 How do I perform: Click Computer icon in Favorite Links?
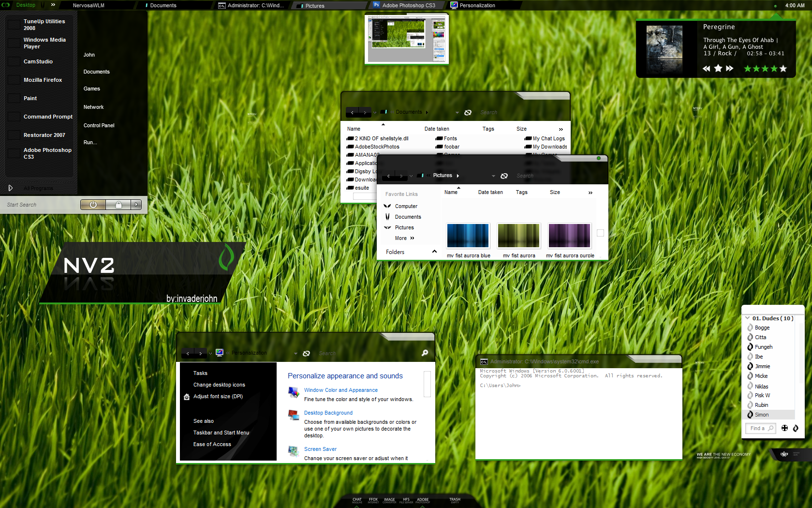pos(387,206)
